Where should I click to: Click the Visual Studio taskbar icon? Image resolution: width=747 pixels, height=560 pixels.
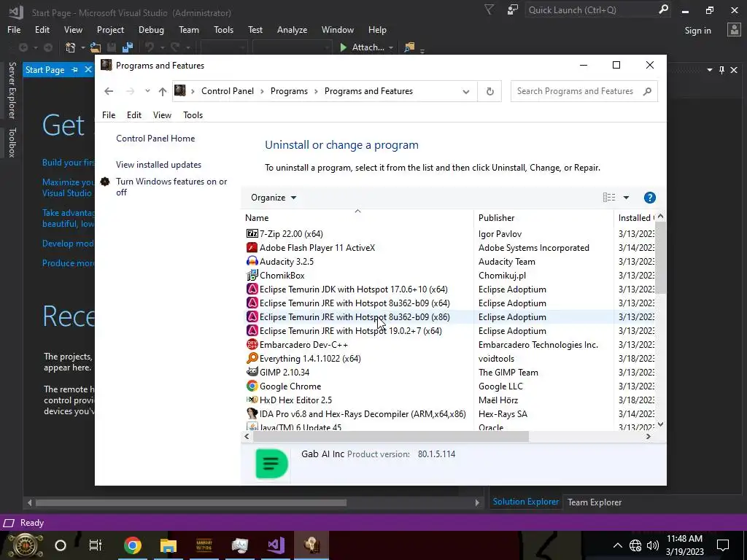[276, 545]
